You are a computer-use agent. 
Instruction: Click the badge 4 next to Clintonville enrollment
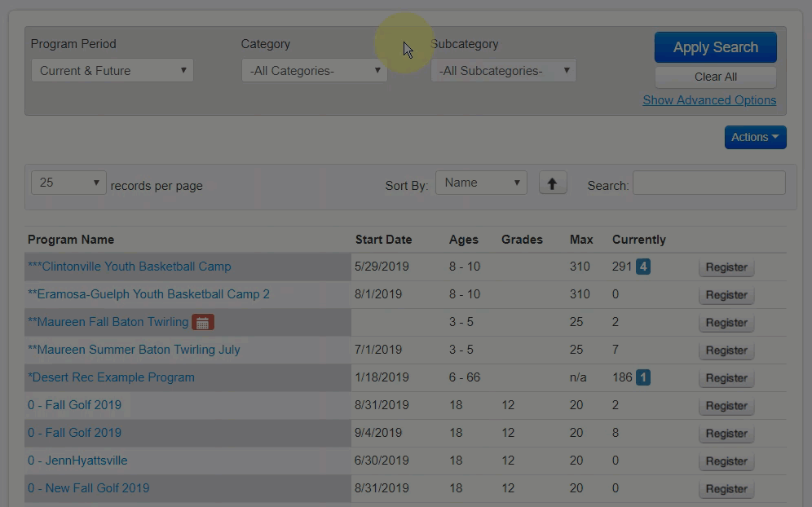tap(642, 267)
